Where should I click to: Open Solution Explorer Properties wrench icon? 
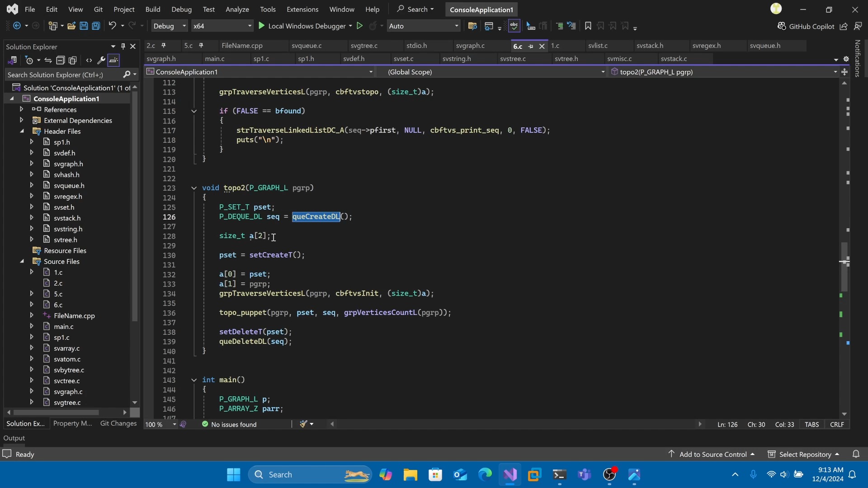pyautogui.click(x=101, y=60)
